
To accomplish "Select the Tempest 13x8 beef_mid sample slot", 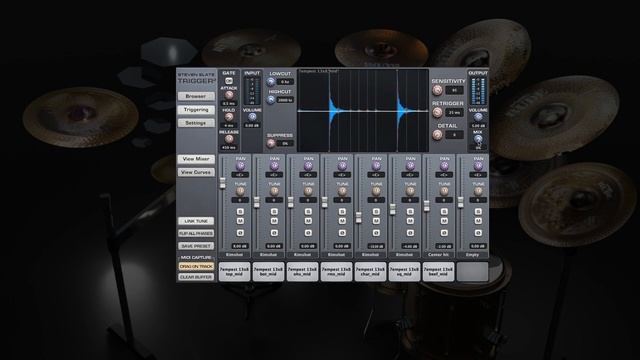I will click(438, 272).
